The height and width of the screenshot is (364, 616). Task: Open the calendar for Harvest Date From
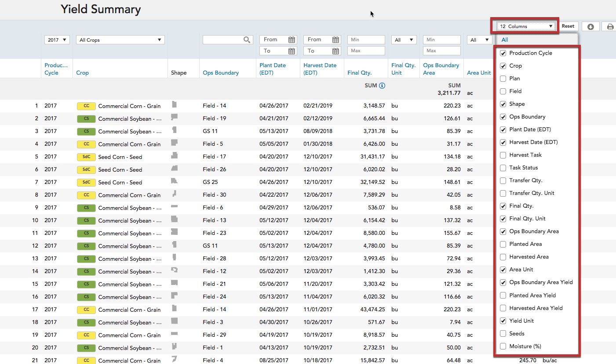point(335,40)
